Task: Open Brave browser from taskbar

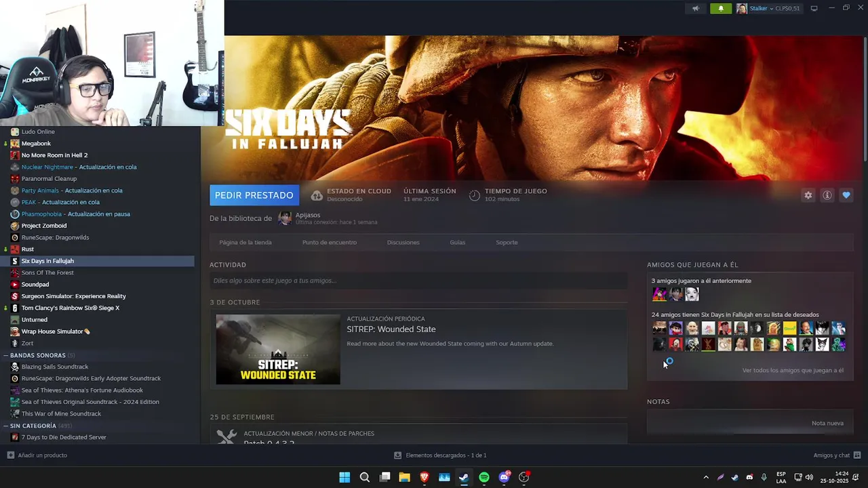Action: (425, 477)
